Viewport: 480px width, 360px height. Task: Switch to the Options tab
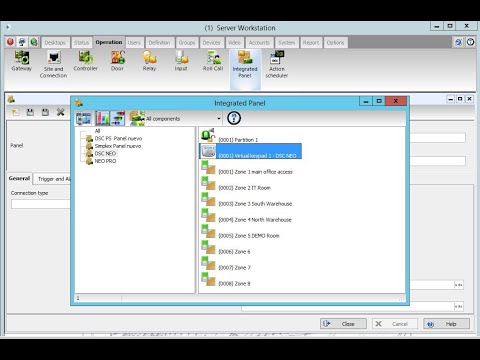335,43
